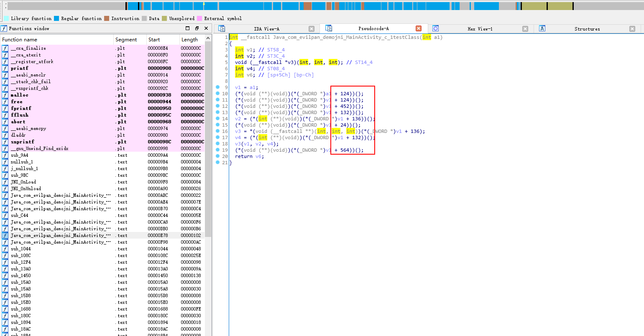The height and width of the screenshot is (336, 644).
Task: Click the function icon beside sub_1044
Action: point(5,249)
